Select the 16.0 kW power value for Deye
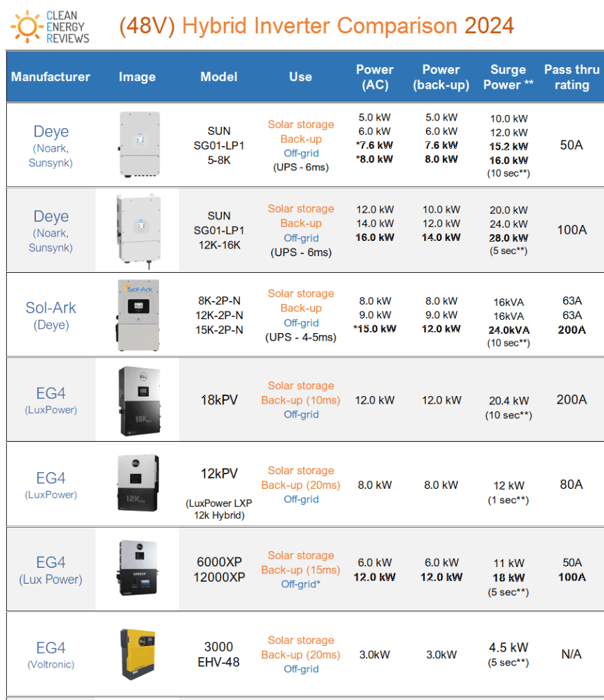This screenshot has width=604, height=700. (375, 237)
